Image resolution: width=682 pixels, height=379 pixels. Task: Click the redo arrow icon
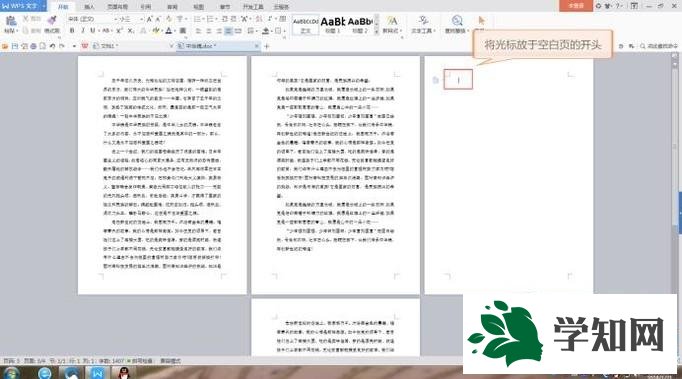coord(62,46)
